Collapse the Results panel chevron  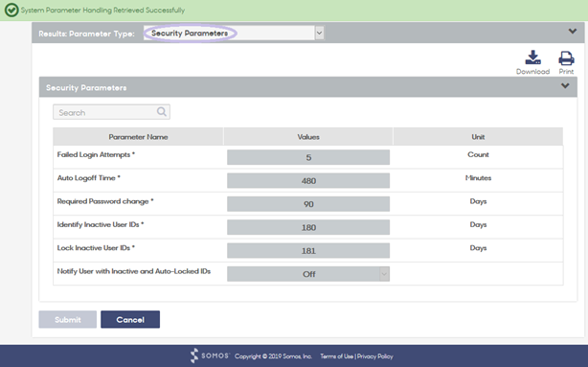pyautogui.click(x=573, y=32)
